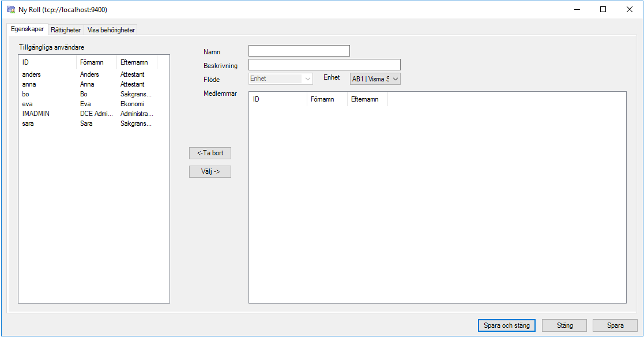644x337 pixels.
Task: Click the Ny Roll folder icon in title bar
Action: pyautogui.click(x=10, y=9)
